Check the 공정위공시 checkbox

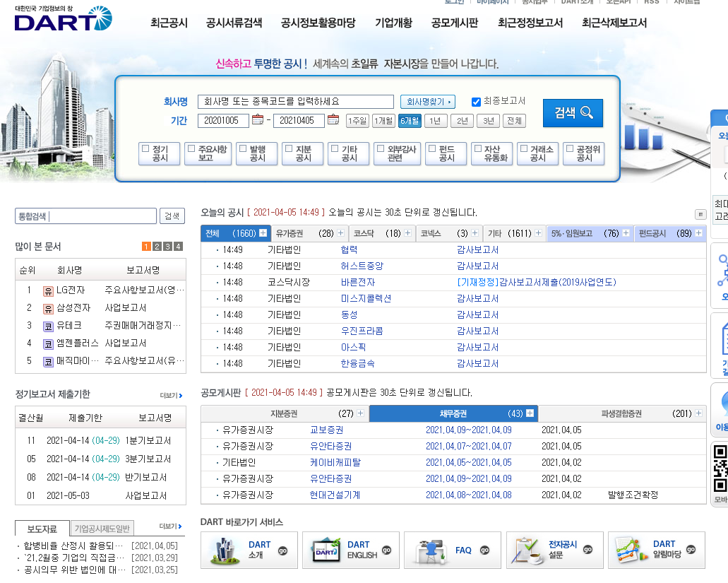click(x=570, y=148)
